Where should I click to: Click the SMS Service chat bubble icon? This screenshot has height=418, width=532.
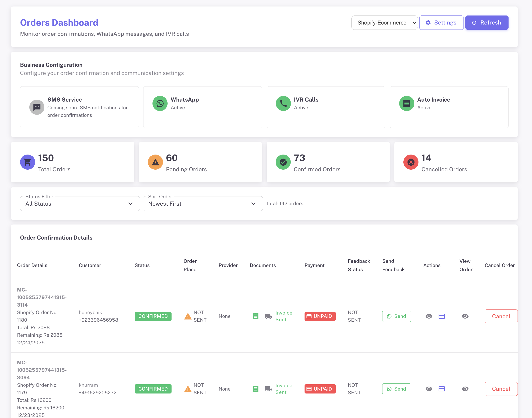click(x=37, y=107)
